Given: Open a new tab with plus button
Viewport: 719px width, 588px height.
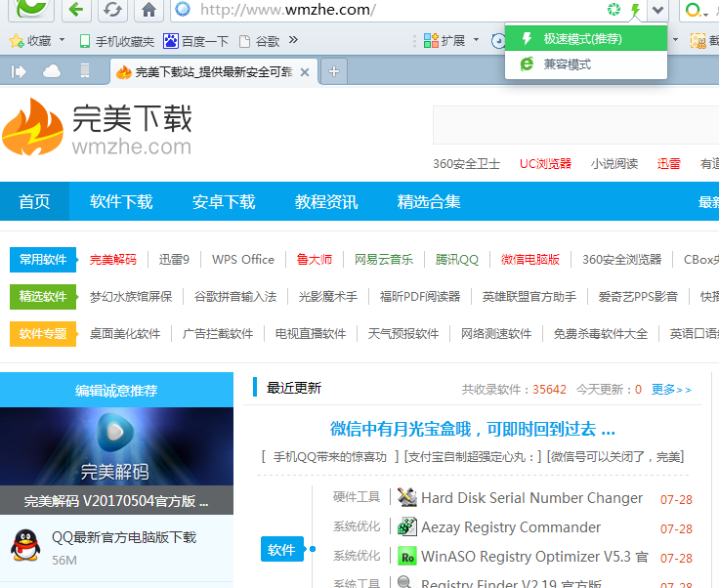Looking at the screenshot, I should [334, 71].
